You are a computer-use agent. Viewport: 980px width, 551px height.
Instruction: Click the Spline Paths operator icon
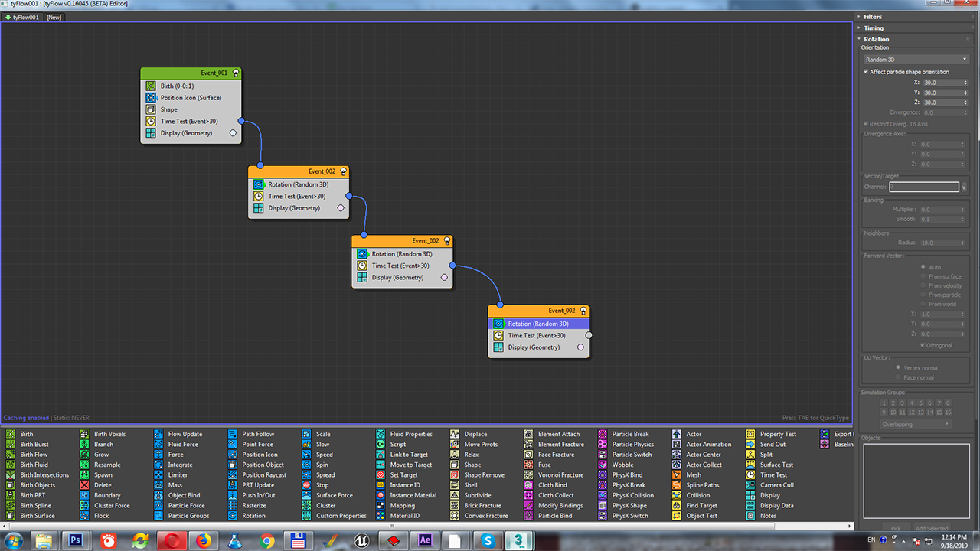click(x=677, y=485)
